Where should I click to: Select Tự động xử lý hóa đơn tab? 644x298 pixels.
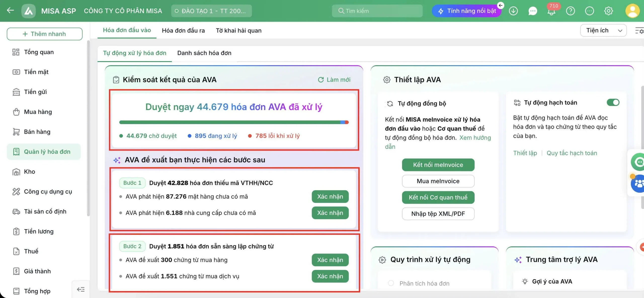[135, 53]
